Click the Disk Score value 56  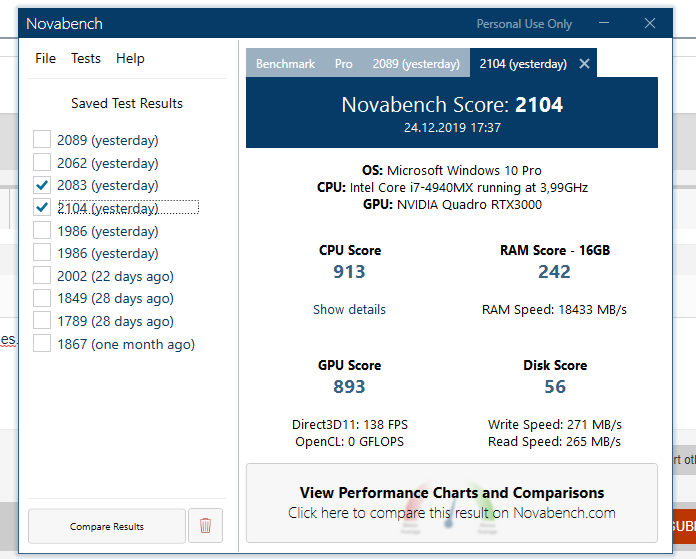[555, 387]
